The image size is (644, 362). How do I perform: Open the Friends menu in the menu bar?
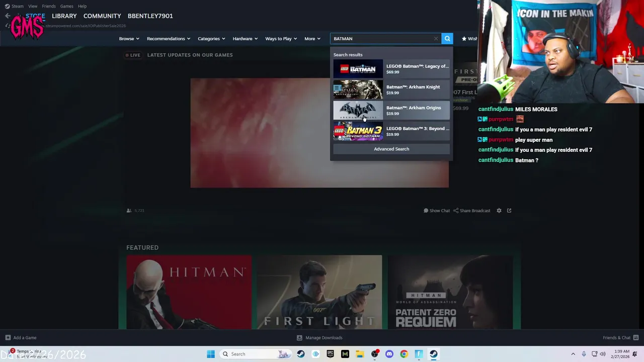tap(49, 6)
